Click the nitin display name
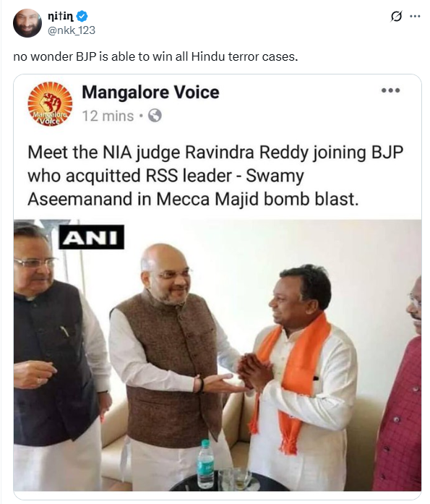The image size is (430, 504). 61,16
